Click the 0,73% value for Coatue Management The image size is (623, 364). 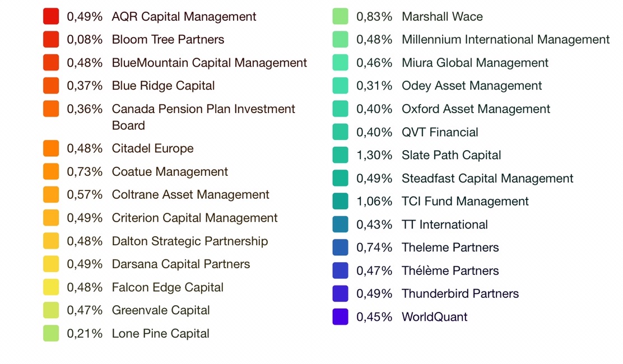coord(85,172)
